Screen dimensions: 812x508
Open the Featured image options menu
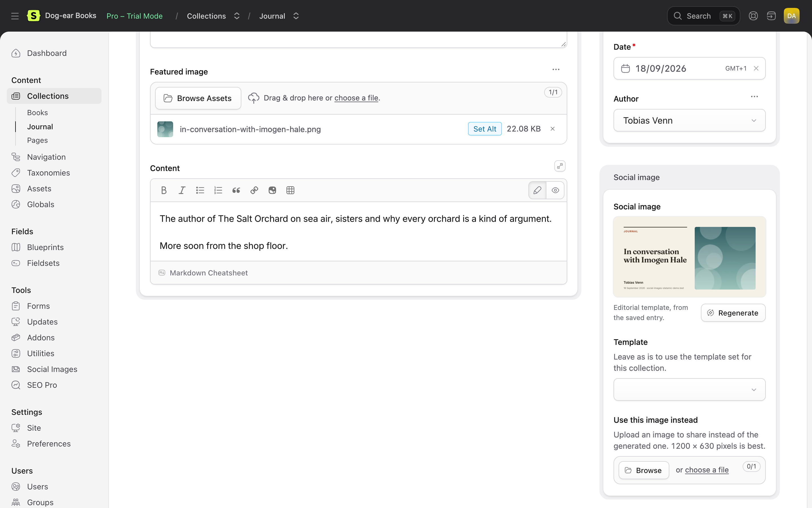pos(556,69)
